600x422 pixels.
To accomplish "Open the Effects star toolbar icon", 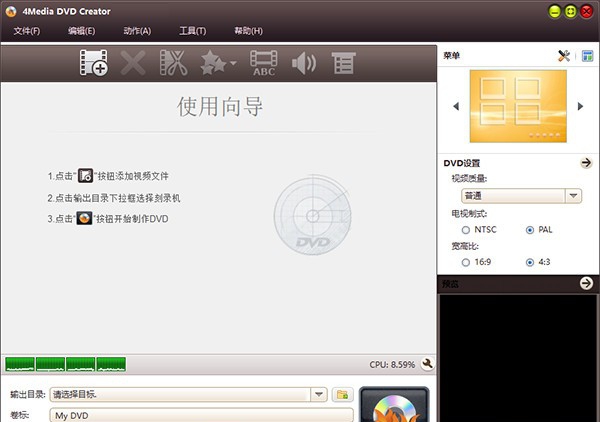I will click(x=214, y=63).
